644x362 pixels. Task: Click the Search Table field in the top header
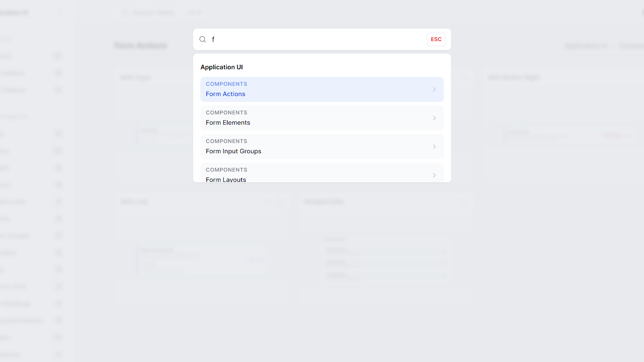[154, 13]
